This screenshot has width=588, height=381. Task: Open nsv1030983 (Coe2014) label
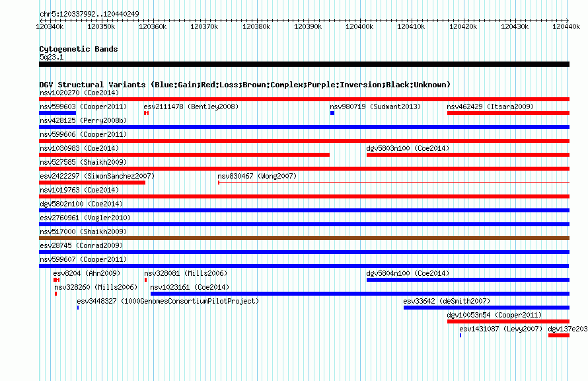tap(79, 148)
